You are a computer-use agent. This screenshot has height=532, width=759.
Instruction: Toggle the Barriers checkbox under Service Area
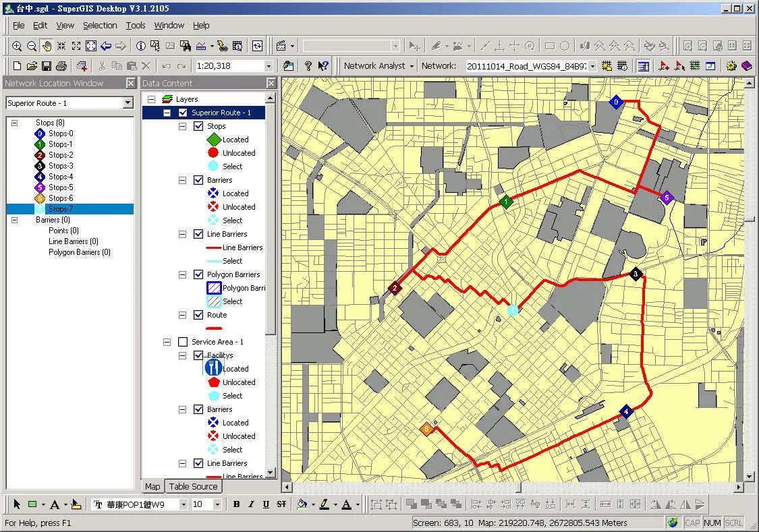pyautogui.click(x=198, y=409)
